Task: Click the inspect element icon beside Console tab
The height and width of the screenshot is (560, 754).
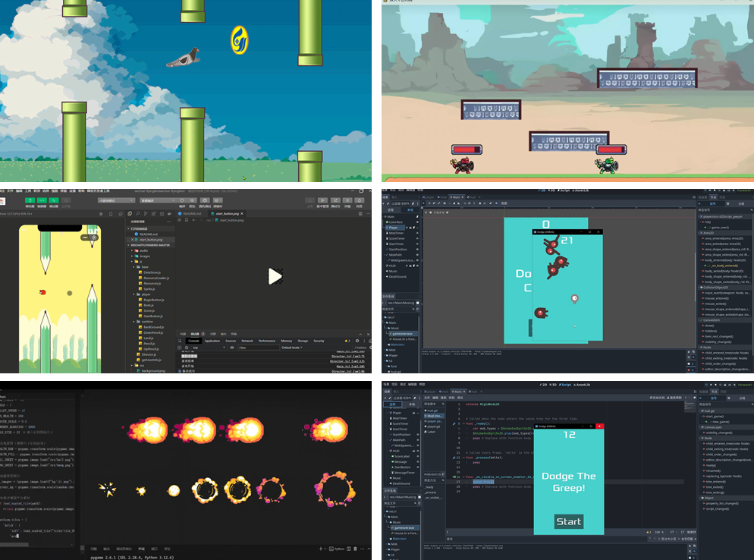Action: (180, 341)
